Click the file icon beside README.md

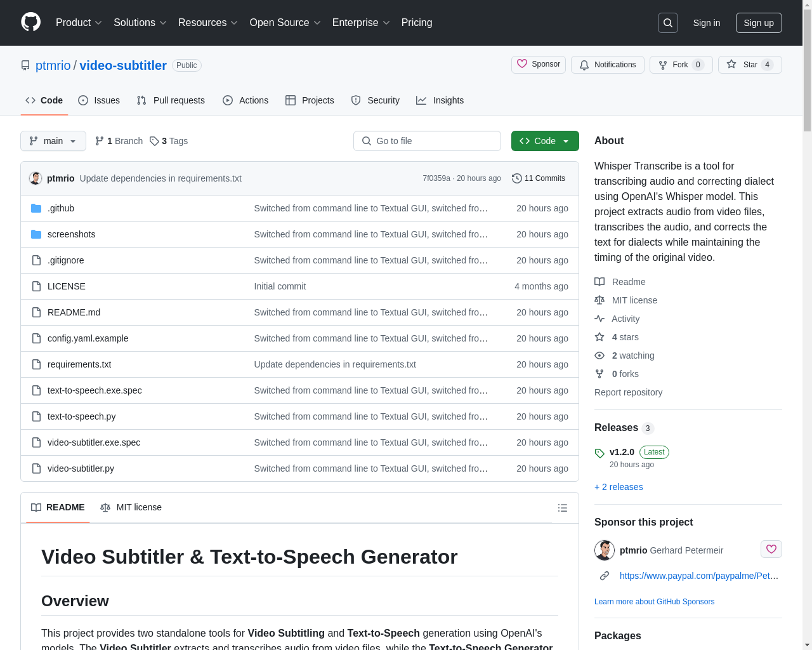click(36, 312)
